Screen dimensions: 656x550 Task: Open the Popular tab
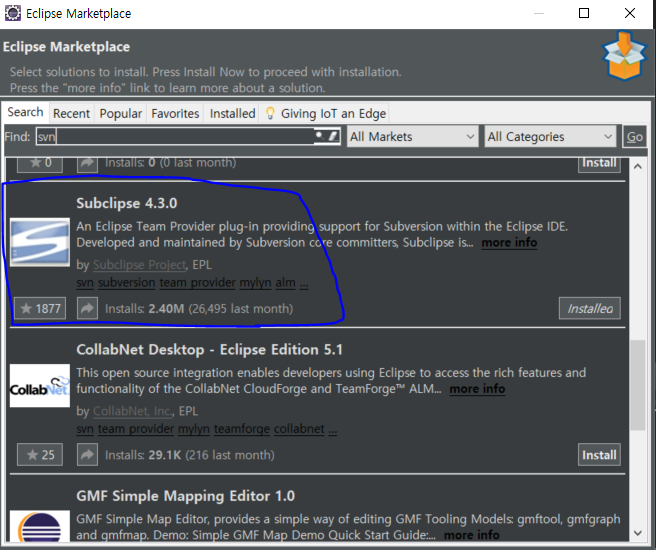point(121,113)
